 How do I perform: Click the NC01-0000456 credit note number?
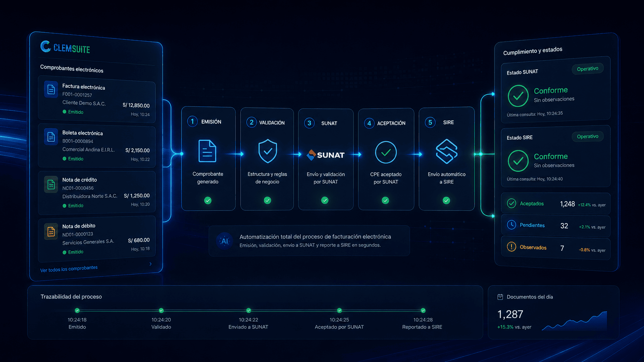pos(78,188)
